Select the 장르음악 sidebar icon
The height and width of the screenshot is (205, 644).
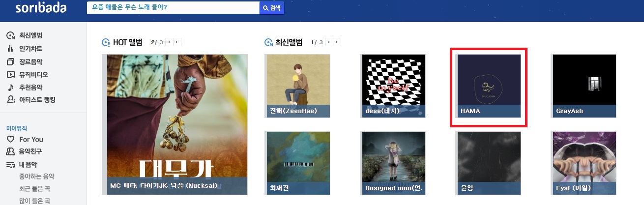click(x=10, y=62)
